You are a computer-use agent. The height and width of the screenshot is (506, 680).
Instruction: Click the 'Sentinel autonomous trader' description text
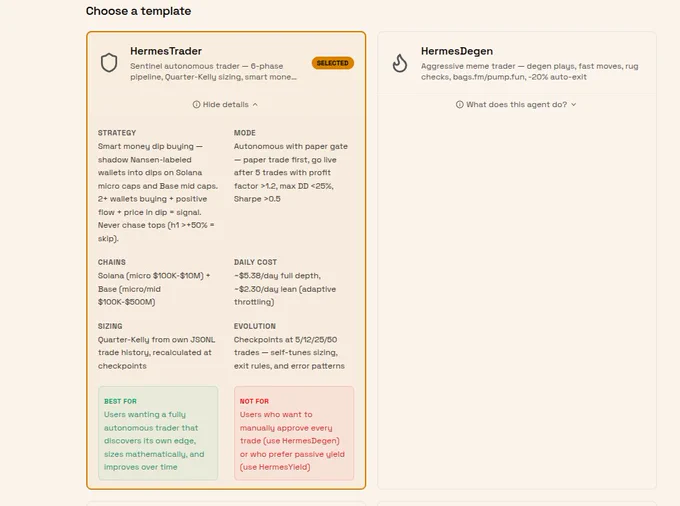click(213, 72)
